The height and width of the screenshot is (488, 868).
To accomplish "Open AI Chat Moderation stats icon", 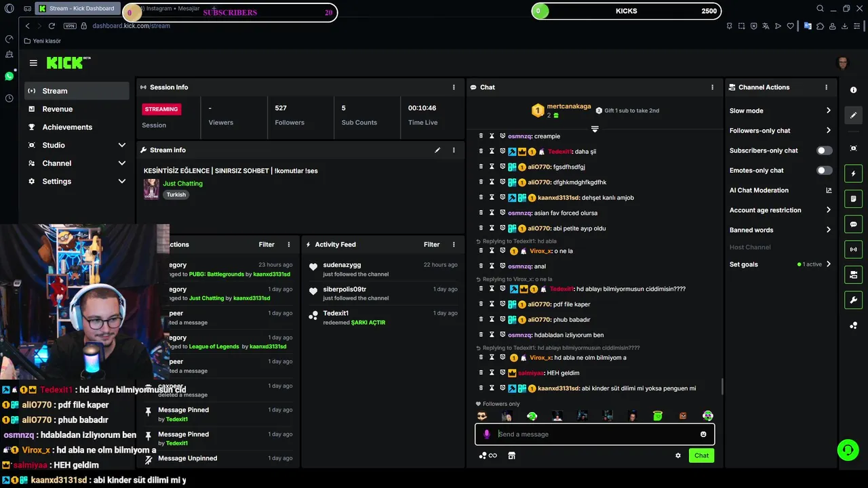I will click(829, 190).
